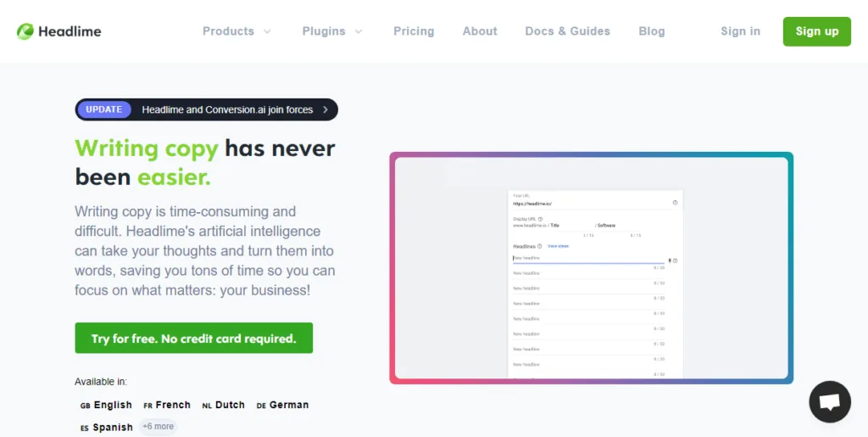Image resolution: width=868 pixels, height=437 pixels.
Task: Select the French language option
Action: [167, 405]
